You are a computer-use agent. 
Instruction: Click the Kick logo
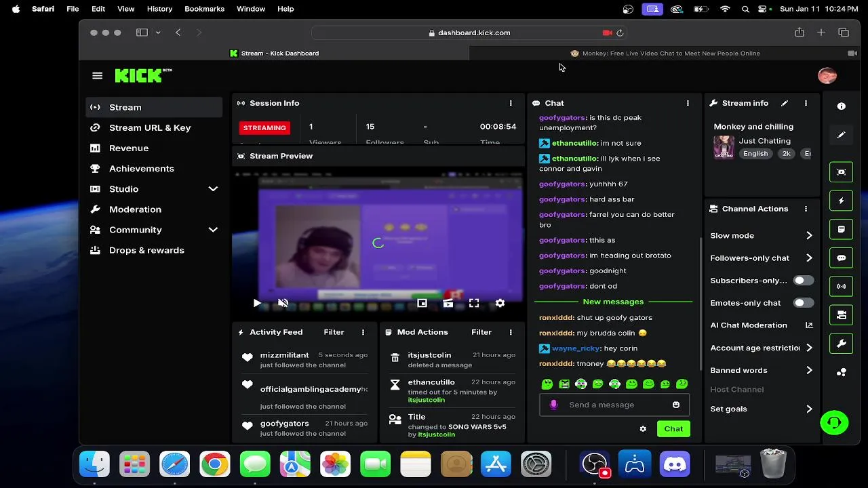coord(143,75)
